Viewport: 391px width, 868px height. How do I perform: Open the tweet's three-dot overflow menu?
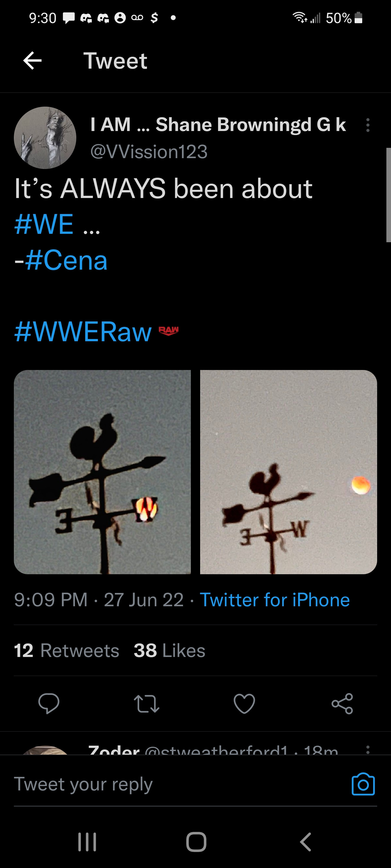tap(368, 125)
